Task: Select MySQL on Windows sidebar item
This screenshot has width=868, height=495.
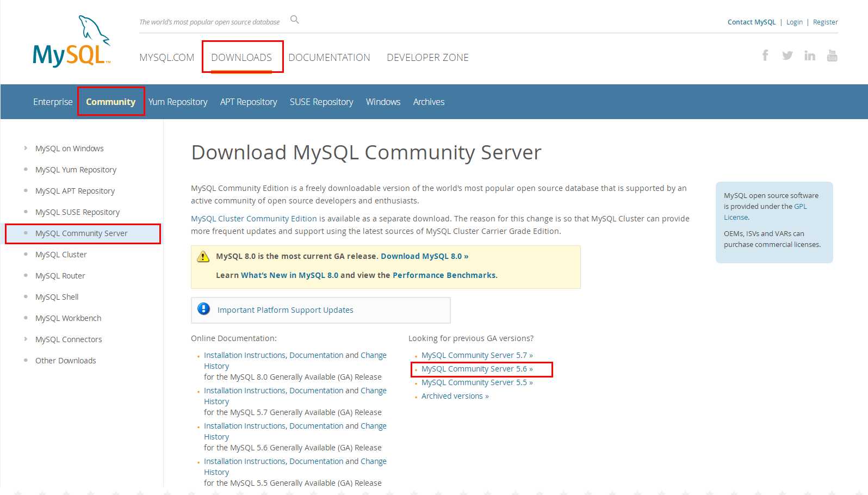Action: click(69, 148)
